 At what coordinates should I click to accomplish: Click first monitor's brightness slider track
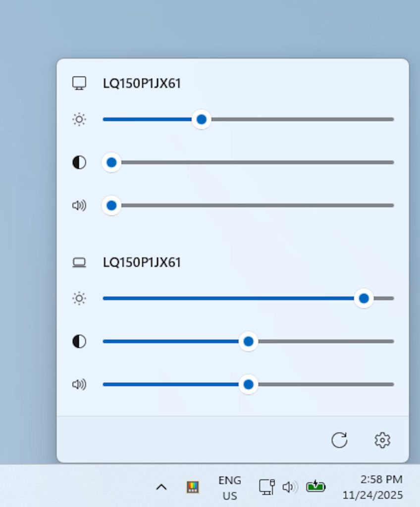[x=297, y=119]
